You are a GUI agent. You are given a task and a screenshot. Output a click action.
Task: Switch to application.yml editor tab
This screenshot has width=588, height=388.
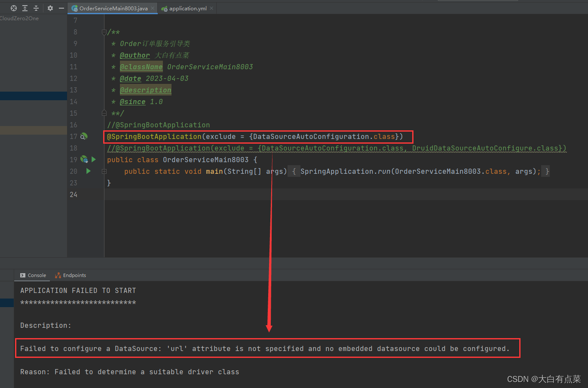click(187, 8)
